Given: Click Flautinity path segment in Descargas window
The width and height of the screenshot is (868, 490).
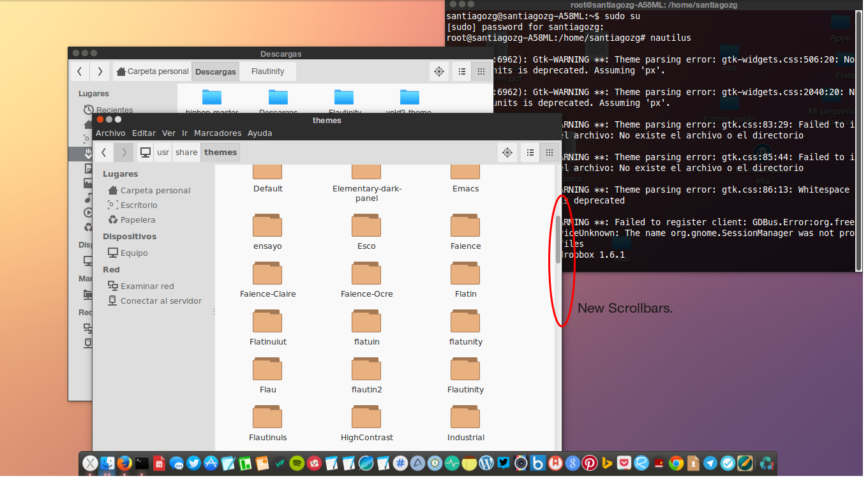Looking at the screenshot, I should point(268,71).
